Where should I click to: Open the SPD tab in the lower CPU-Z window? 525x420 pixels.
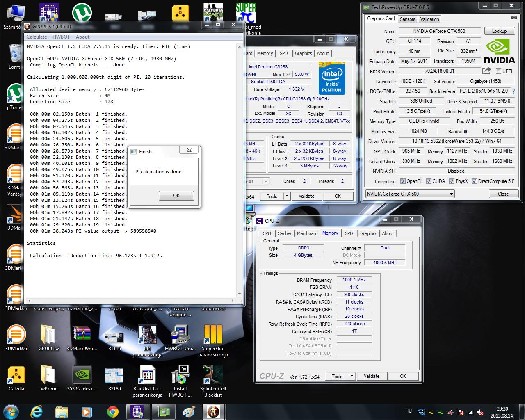click(x=349, y=233)
